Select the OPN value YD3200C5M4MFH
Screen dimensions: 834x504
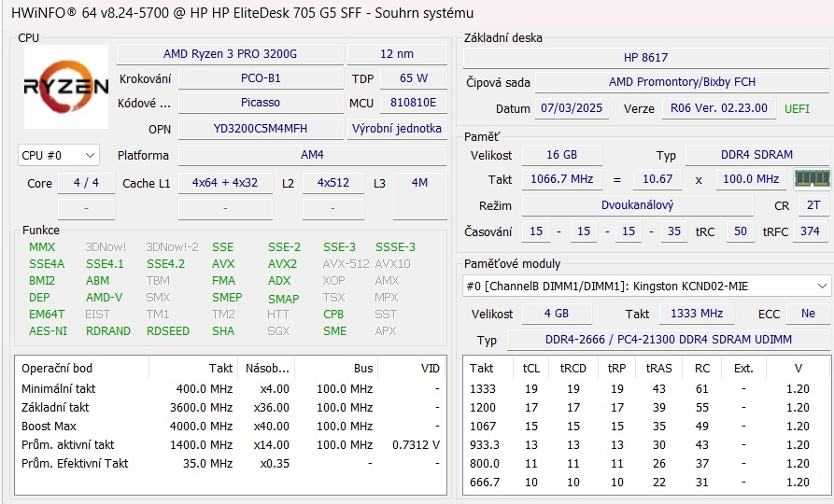[x=261, y=129]
